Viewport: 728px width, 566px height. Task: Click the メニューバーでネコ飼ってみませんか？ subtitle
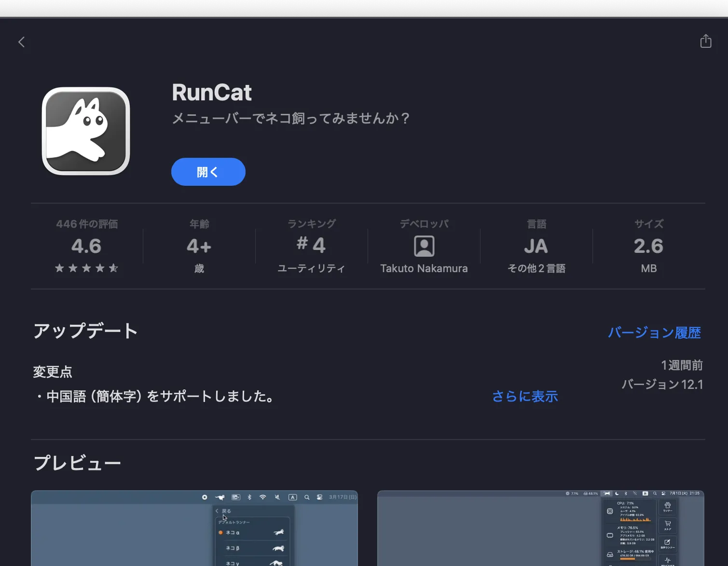pyautogui.click(x=291, y=118)
